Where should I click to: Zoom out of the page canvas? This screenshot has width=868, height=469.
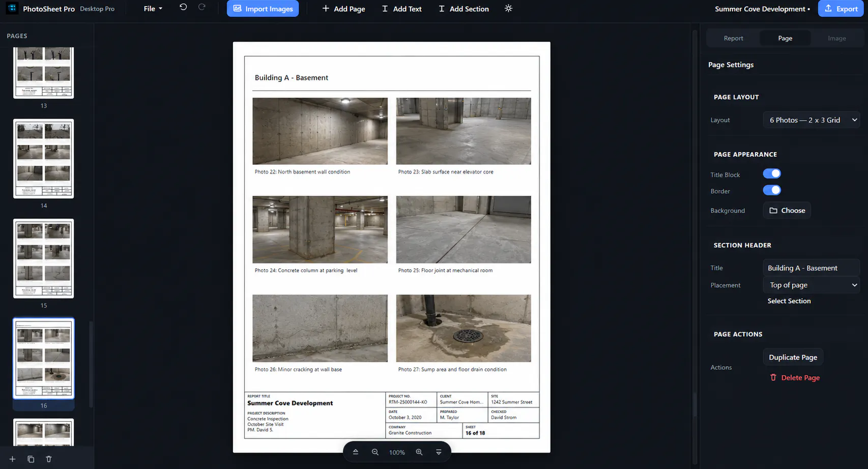click(x=375, y=452)
